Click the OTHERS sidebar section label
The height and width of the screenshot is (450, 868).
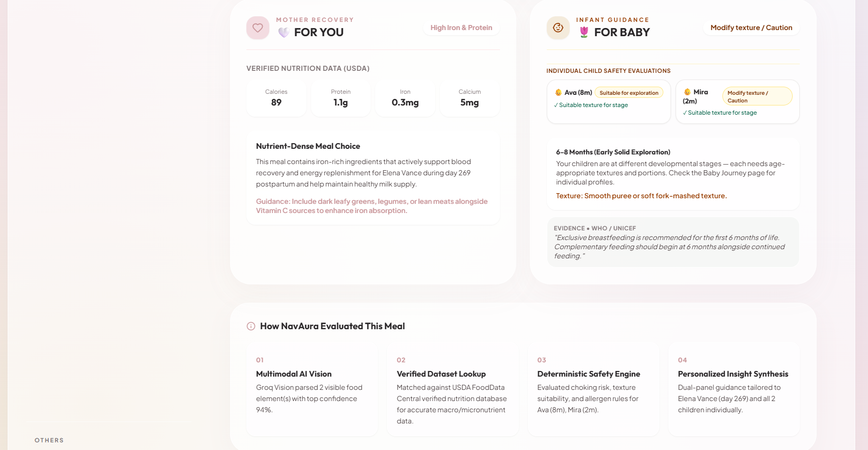tap(49, 440)
